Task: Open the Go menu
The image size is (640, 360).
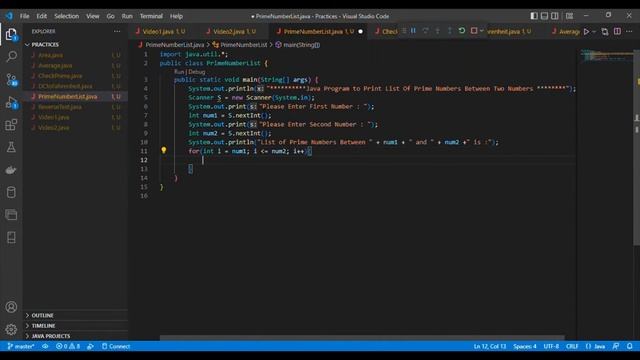Action: pos(111,16)
